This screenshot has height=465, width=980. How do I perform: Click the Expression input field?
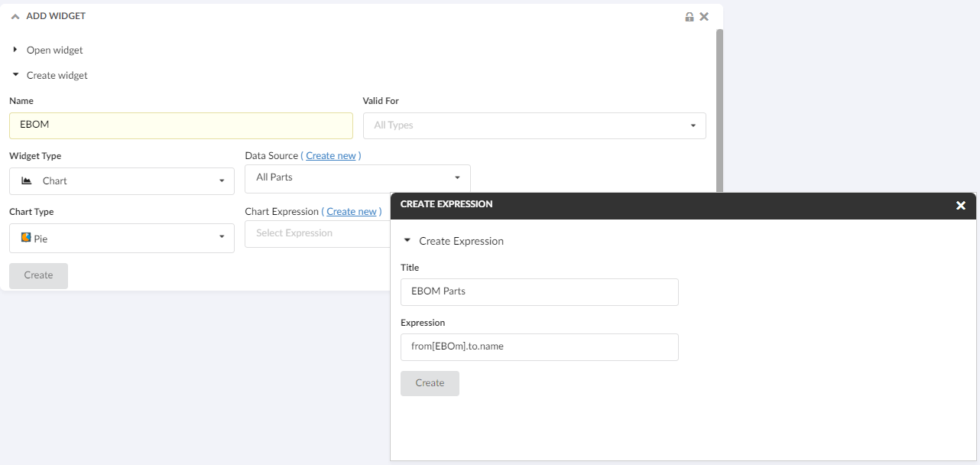(x=539, y=346)
